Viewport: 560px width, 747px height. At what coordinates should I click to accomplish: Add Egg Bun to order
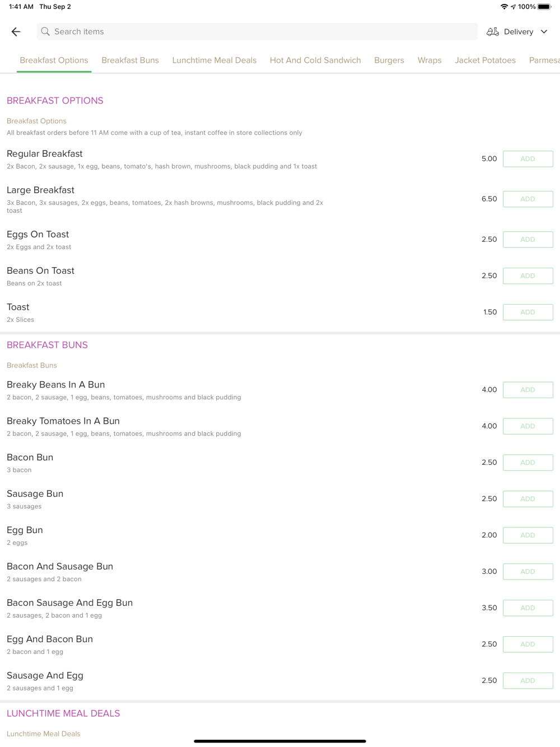coord(528,535)
